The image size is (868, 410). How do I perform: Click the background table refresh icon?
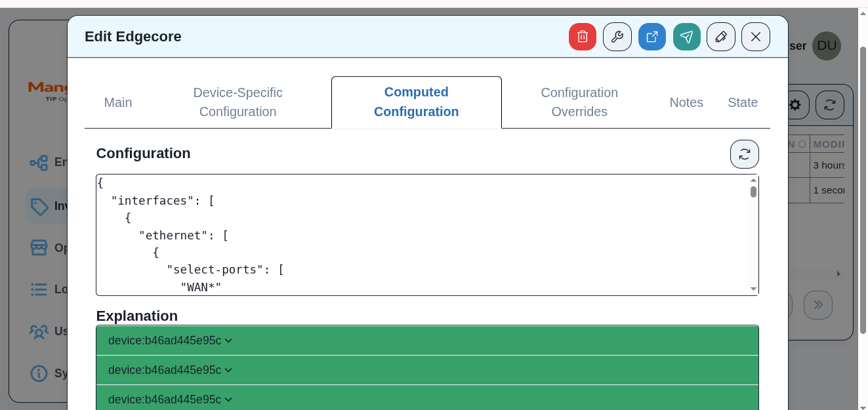coord(830,105)
